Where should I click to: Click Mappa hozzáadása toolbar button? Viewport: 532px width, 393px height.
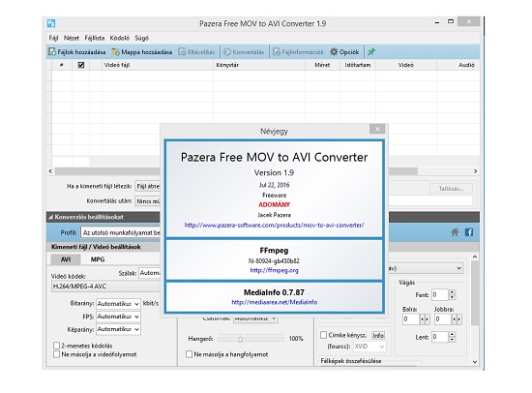[142, 52]
